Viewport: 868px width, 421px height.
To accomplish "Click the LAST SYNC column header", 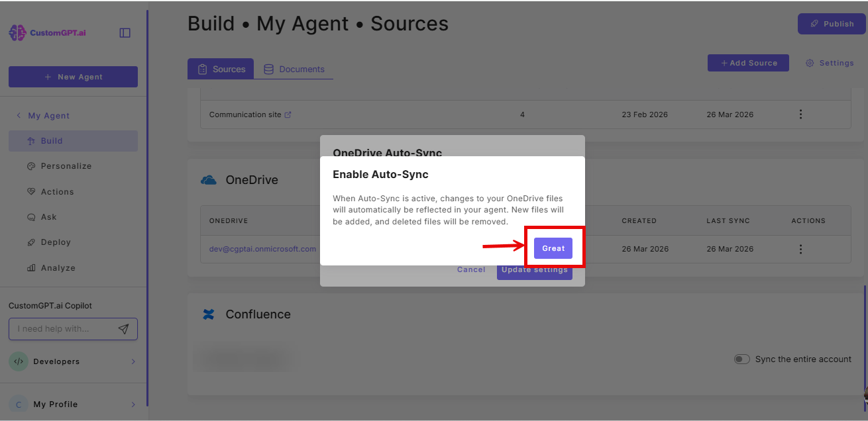I will (x=728, y=220).
